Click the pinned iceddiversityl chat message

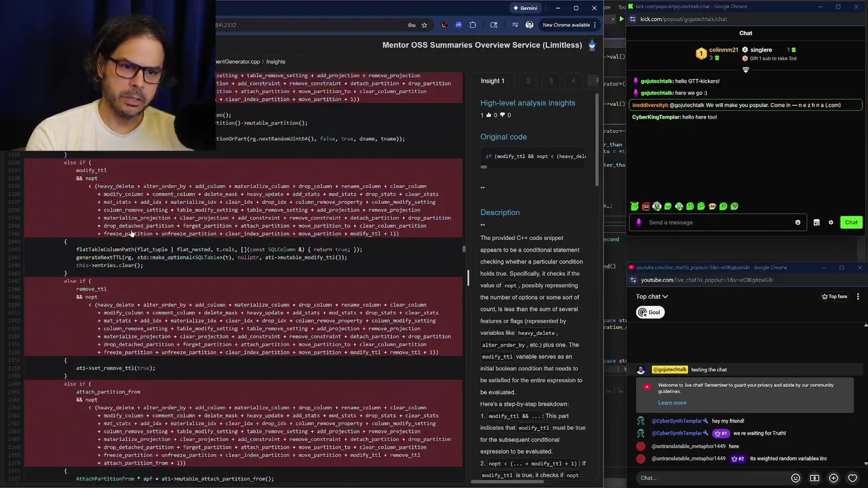pos(746,105)
